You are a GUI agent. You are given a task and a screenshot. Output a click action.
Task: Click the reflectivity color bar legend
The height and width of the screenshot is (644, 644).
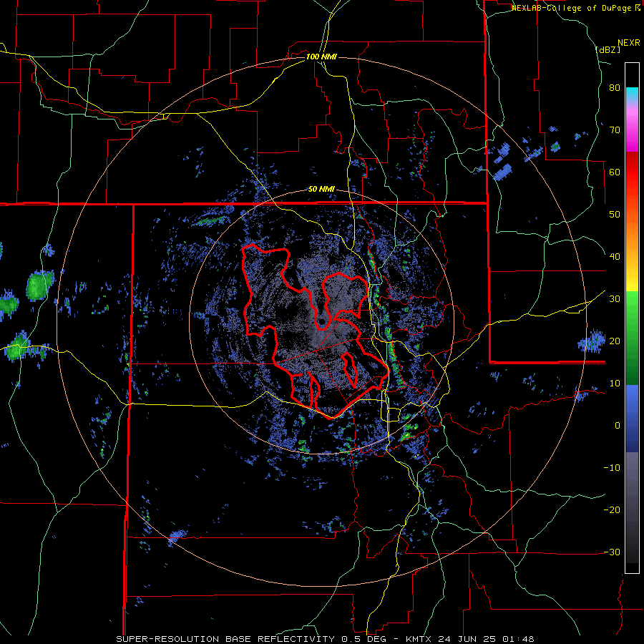(632, 318)
